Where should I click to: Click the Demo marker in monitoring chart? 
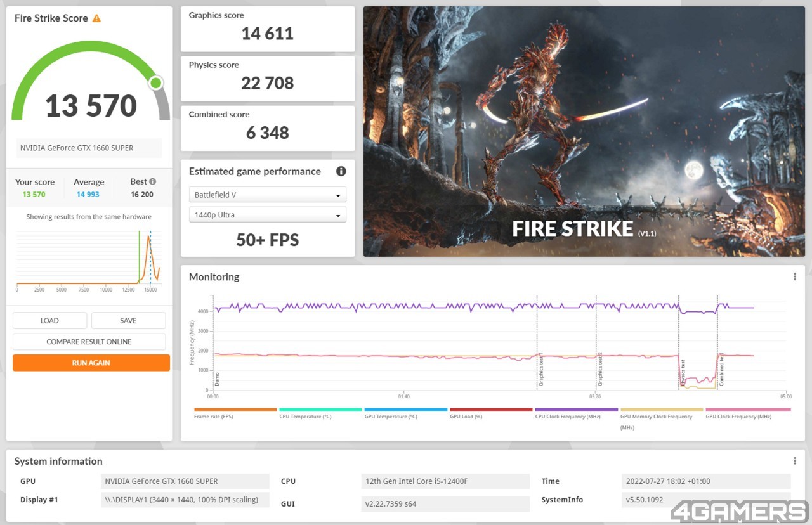point(216,379)
